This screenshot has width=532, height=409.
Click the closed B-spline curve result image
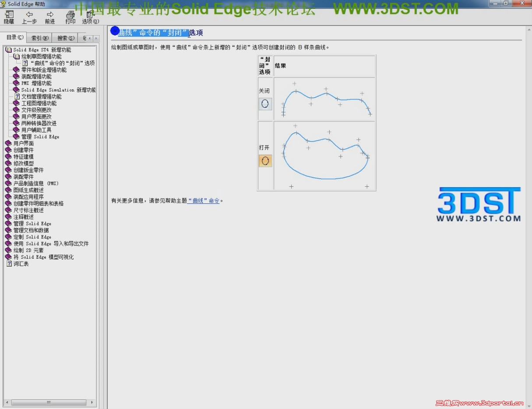pyautogui.click(x=325, y=156)
